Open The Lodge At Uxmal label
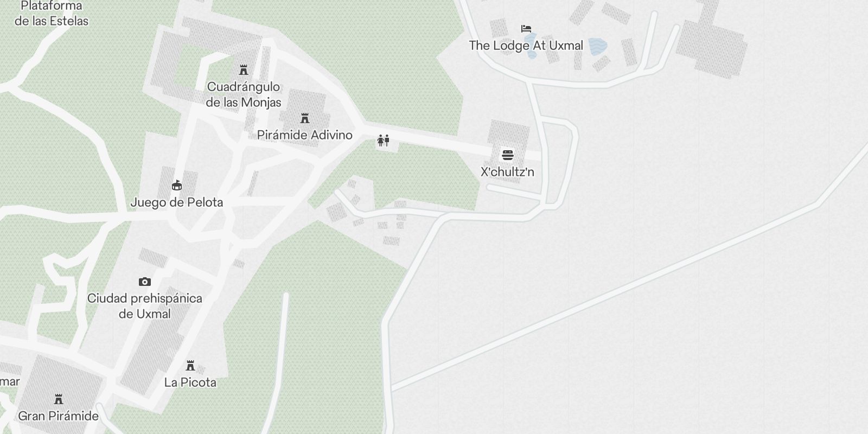The width and height of the screenshot is (868, 434). point(526,46)
